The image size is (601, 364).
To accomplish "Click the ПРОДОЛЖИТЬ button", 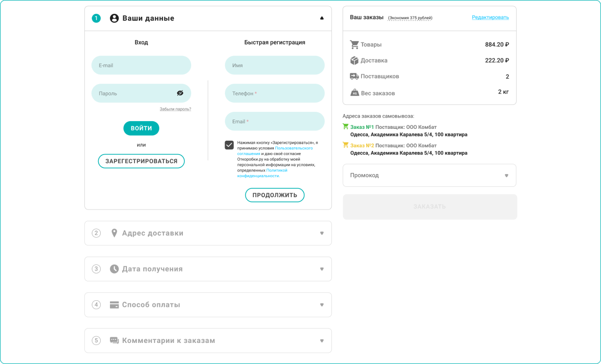I will [275, 195].
